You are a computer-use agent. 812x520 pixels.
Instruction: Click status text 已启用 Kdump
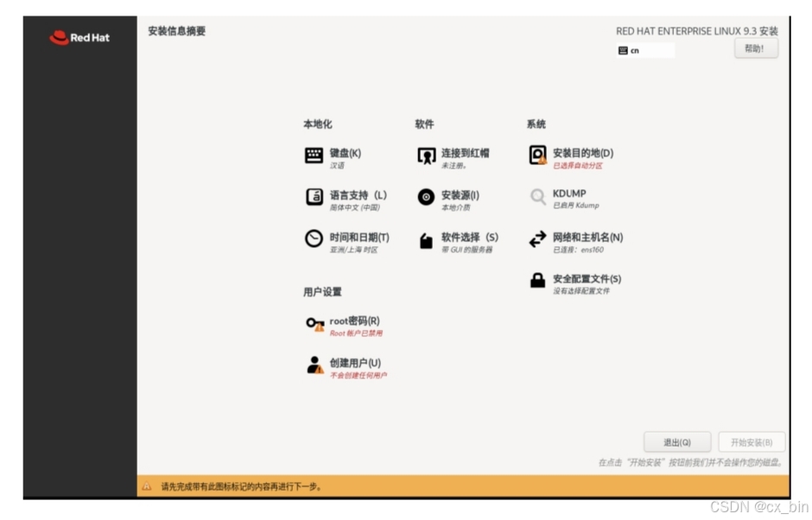tap(576, 206)
